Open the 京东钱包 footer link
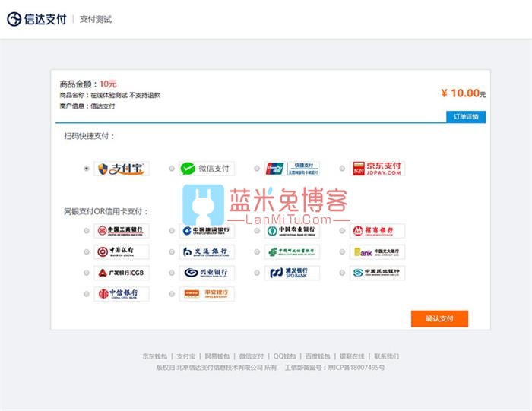The height and width of the screenshot is (411, 532). pos(155,356)
